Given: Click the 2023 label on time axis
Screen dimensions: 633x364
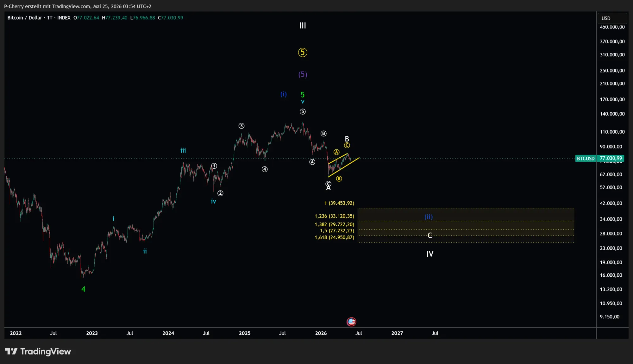Looking at the screenshot, I should [x=92, y=333].
